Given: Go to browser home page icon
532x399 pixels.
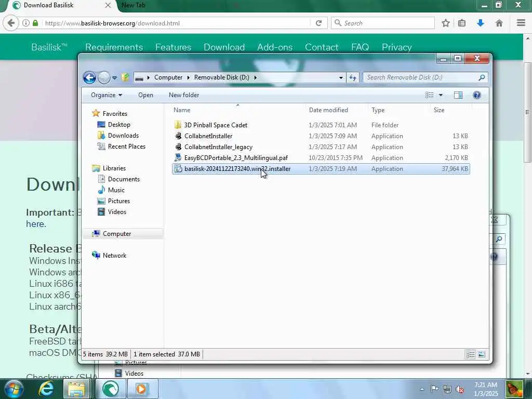Looking at the screenshot, I should click(x=499, y=23).
